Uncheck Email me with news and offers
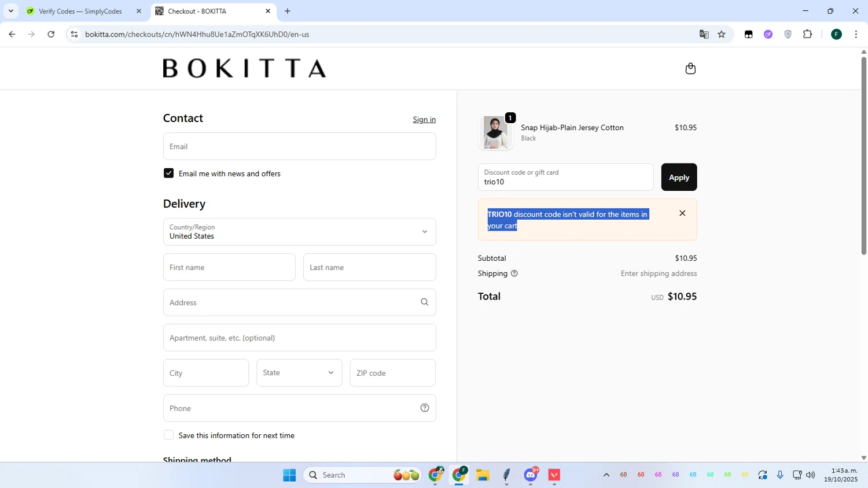 pos(168,173)
